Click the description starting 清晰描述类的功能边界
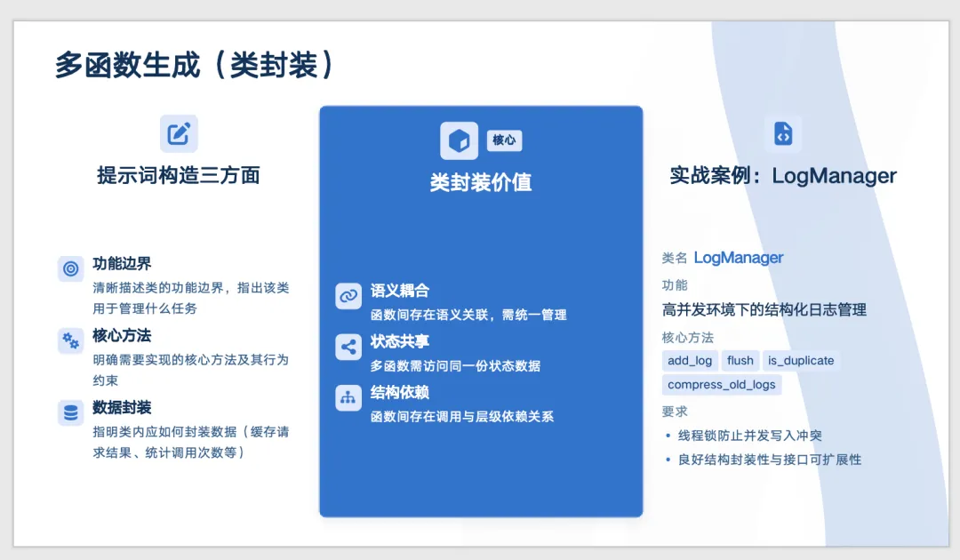The height and width of the screenshot is (560, 960). pyautogui.click(x=191, y=298)
